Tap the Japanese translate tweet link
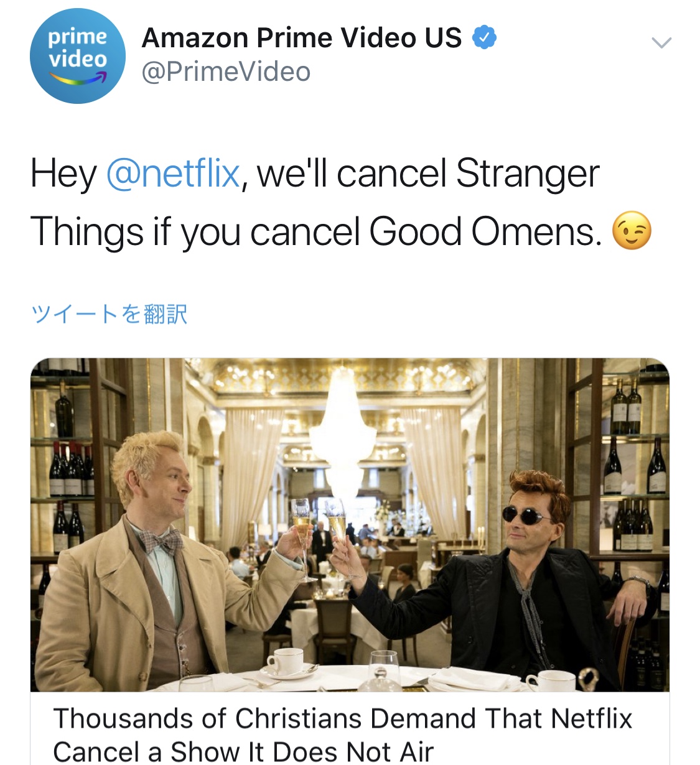 pyautogui.click(x=109, y=314)
